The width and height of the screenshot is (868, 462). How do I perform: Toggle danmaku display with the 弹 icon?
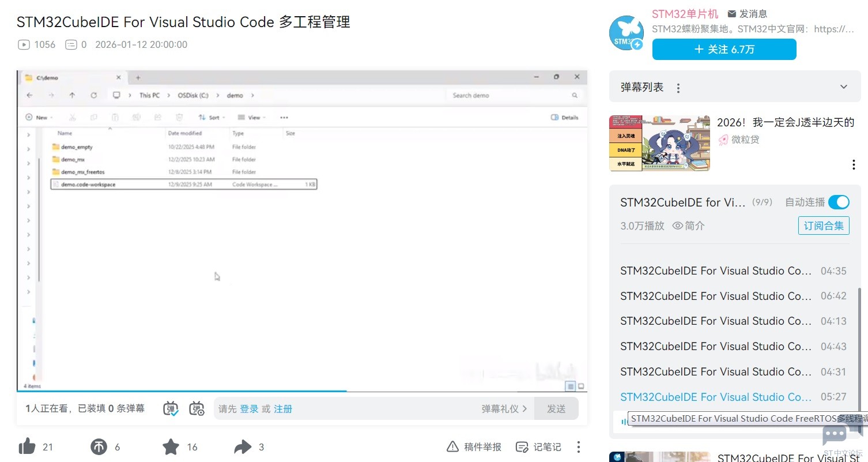171,408
